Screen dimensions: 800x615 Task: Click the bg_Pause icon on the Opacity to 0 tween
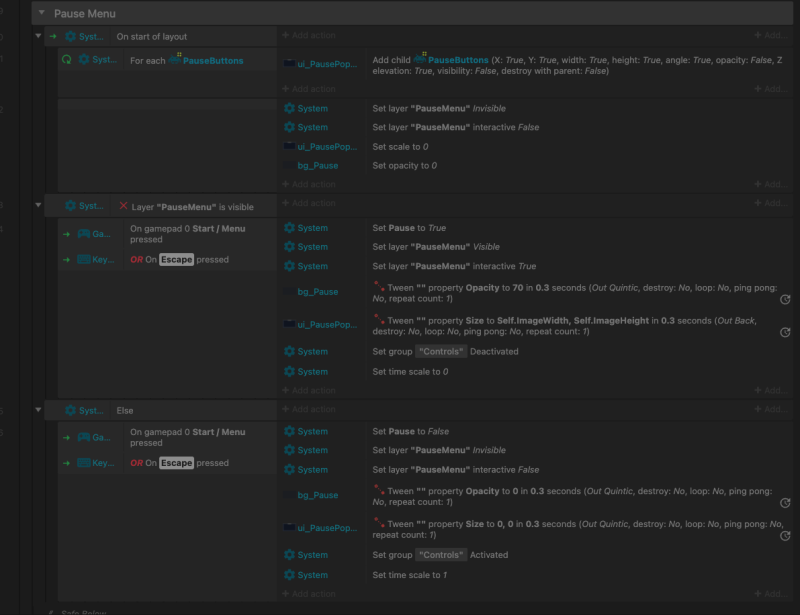289,495
